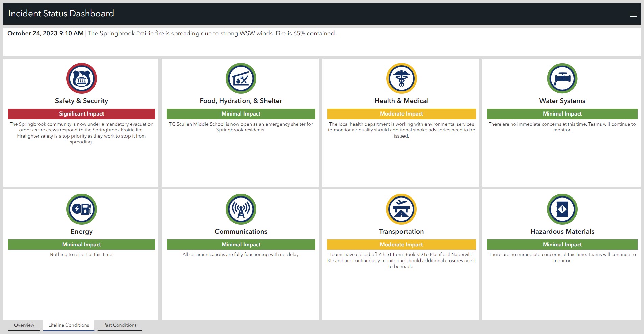Click the Safety & Security shield icon
The height and width of the screenshot is (334, 644).
(81, 78)
